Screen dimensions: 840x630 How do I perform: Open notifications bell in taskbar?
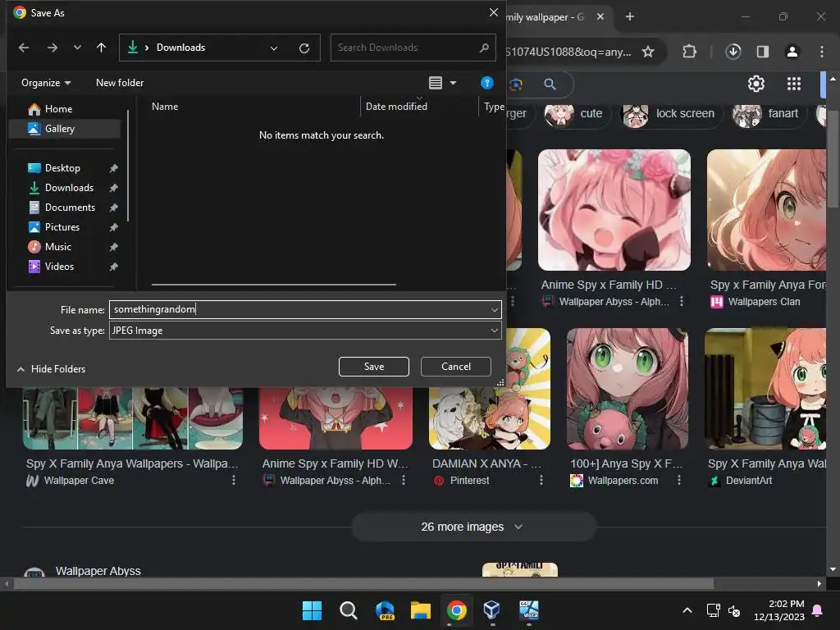[818, 610]
